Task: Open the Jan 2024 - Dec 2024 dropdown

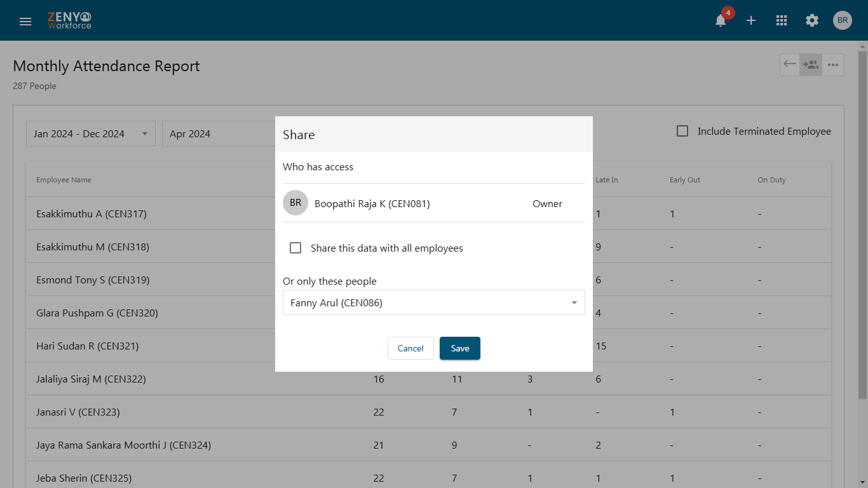Action: [91, 133]
